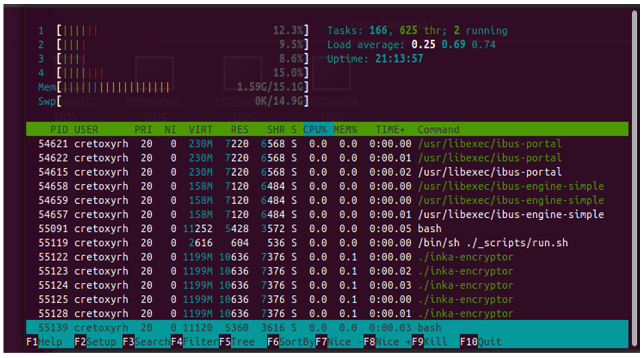Toggle F5 Tree view mode
Image resolution: width=644 pixels, height=358 pixels.
[x=237, y=341]
